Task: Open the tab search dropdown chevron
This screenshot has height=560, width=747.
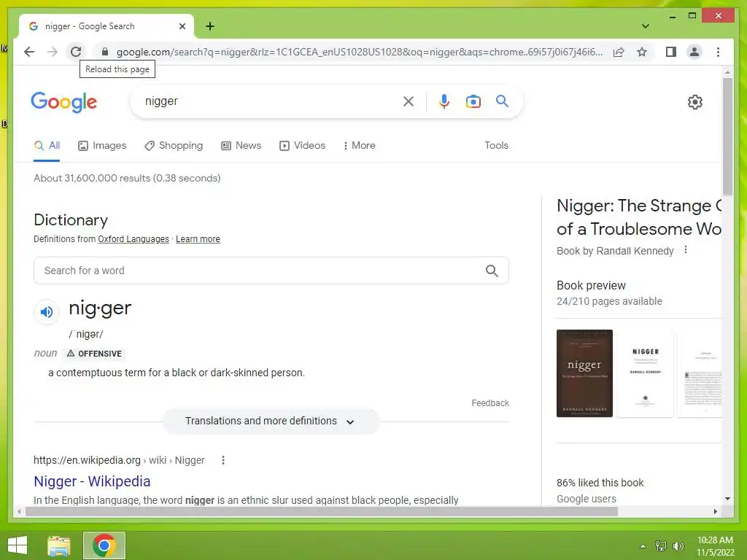Action: [645, 26]
